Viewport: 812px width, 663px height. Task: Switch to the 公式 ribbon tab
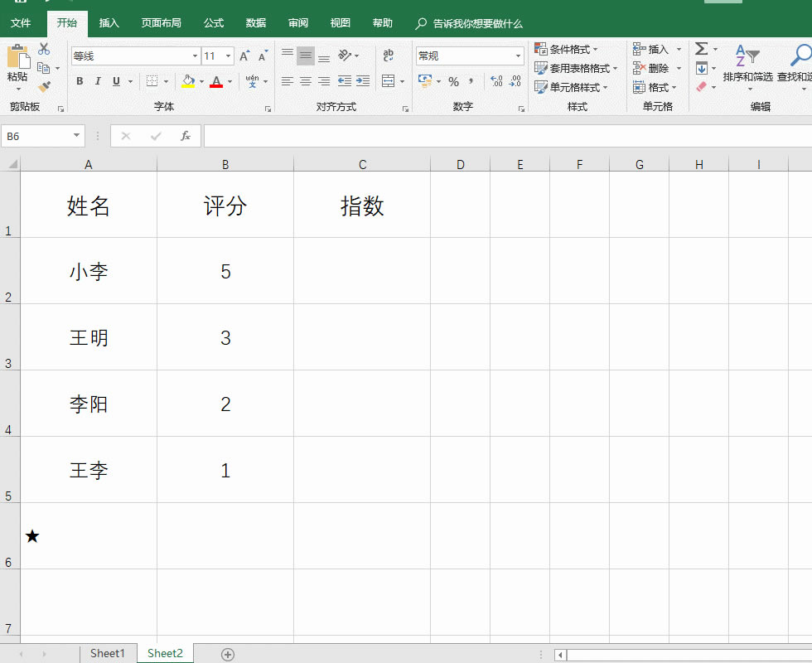pos(214,23)
